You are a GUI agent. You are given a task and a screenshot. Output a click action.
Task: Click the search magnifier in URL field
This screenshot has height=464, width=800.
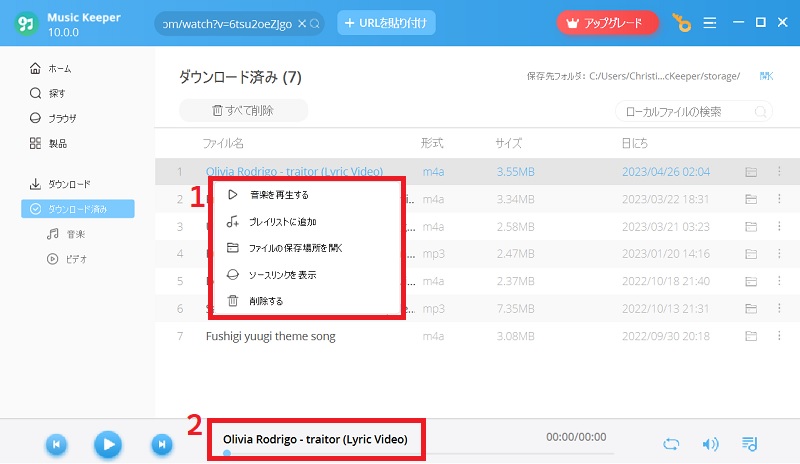315,23
